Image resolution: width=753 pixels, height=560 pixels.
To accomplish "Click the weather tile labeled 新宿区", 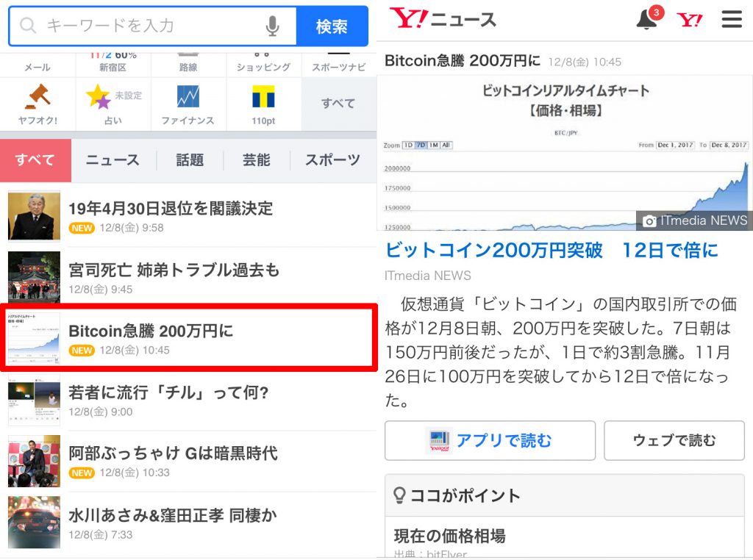I will tap(113, 64).
